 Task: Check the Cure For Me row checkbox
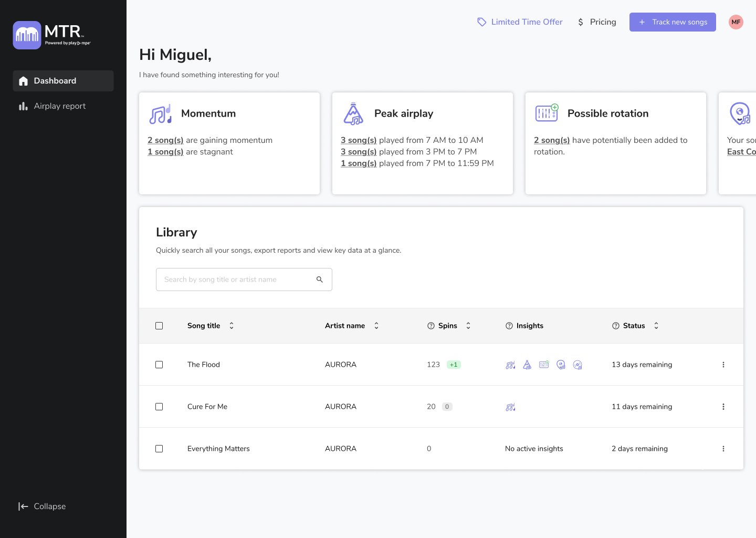[159, 407]
